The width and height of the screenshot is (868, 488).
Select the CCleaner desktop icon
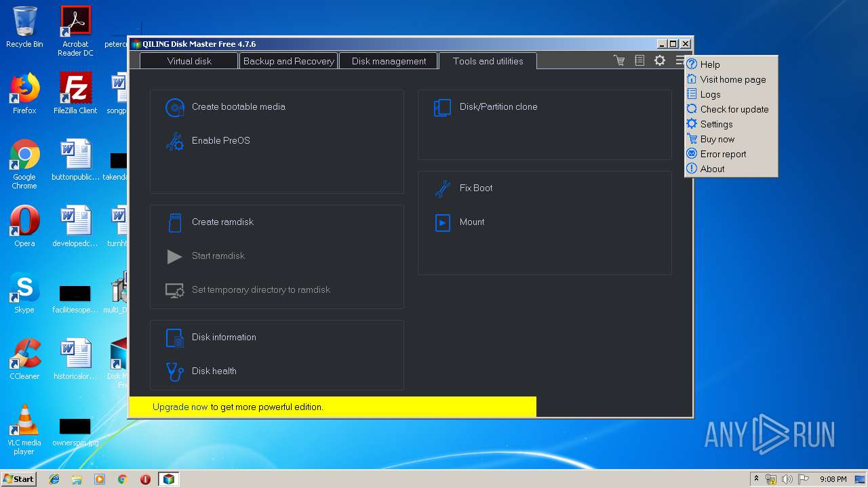click(x=24, y=359)
